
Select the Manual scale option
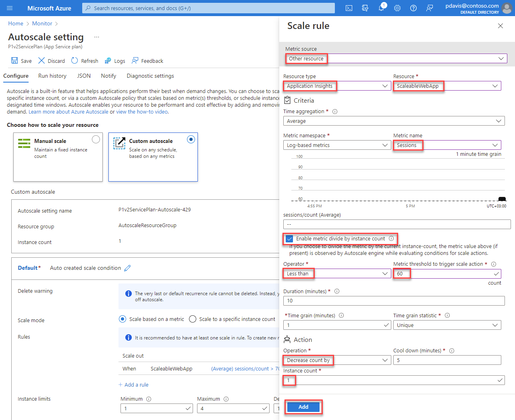96,139
